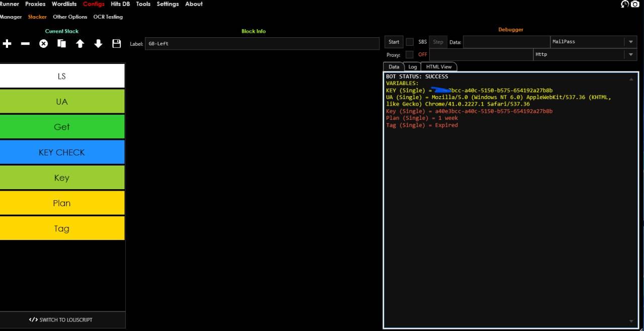Expand the Http proxy type dropdown
The width and height of the screenshot is (644, 331).
point(630,54)
